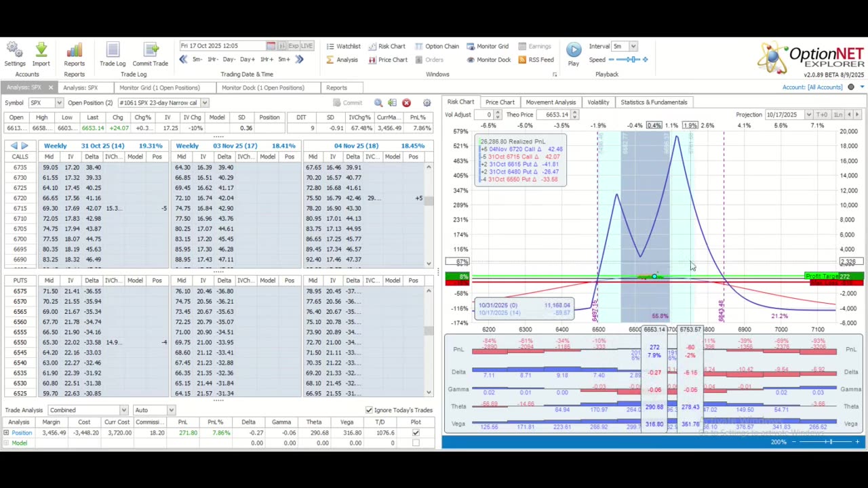
Task: Select the Movement Analysis tab
Action: [551, 102]
